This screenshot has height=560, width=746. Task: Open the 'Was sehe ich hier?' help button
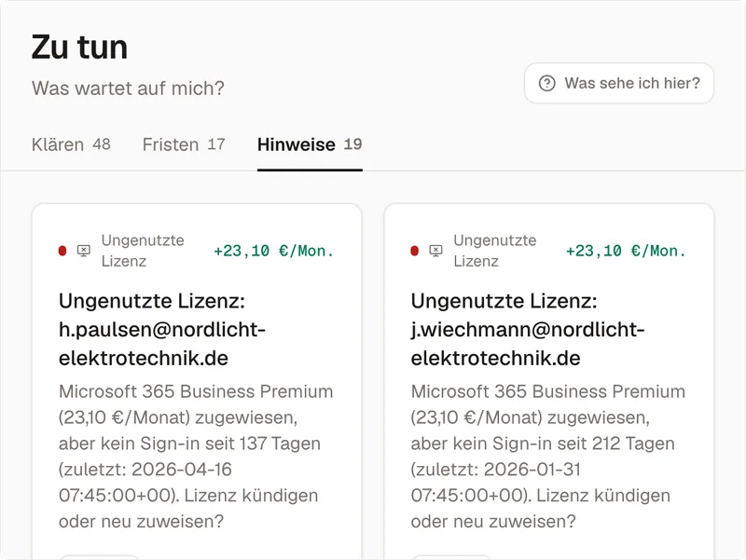[x=618, y=83]
